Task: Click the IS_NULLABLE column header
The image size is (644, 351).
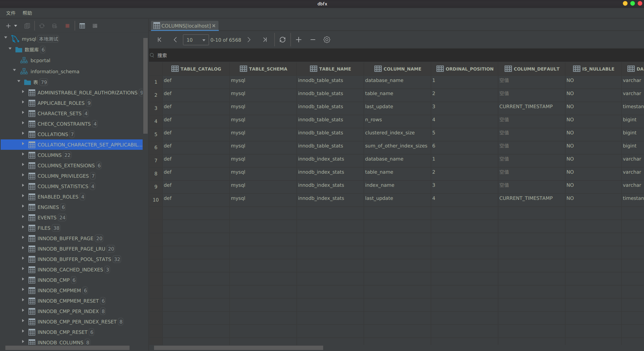Action: [594, 69]
